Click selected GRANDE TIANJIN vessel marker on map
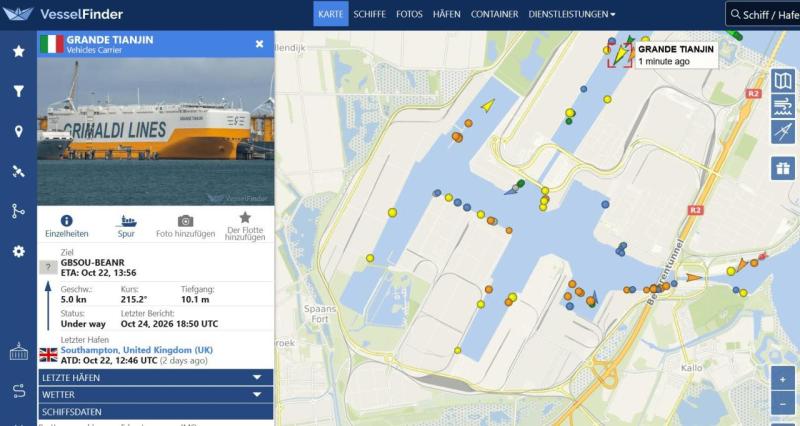The image size is (800, 426). point(620,55)
